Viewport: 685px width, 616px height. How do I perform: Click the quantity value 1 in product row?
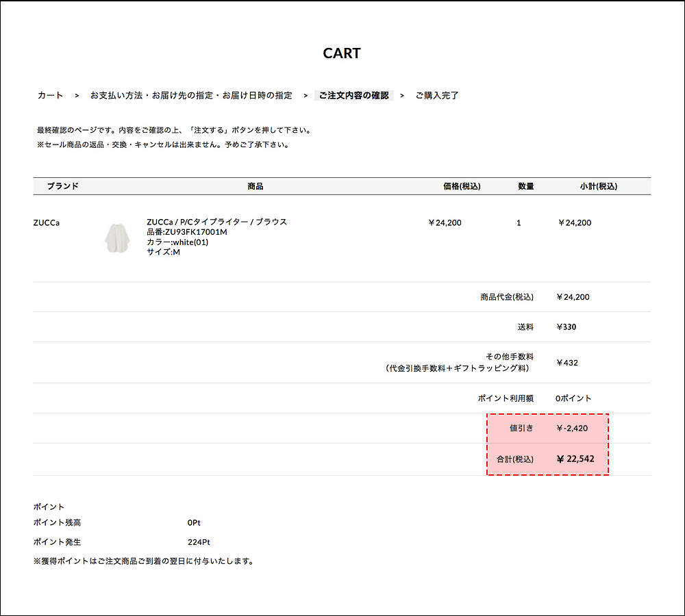coord(519,223)
